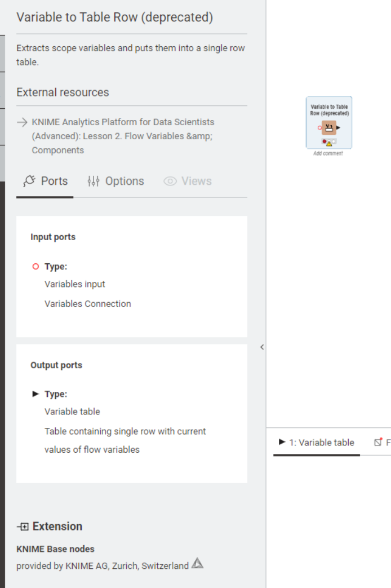Click the black triangle output port type icon
Image resolution: width=391 pixels, height=588 pixels.
pos(35,394)
